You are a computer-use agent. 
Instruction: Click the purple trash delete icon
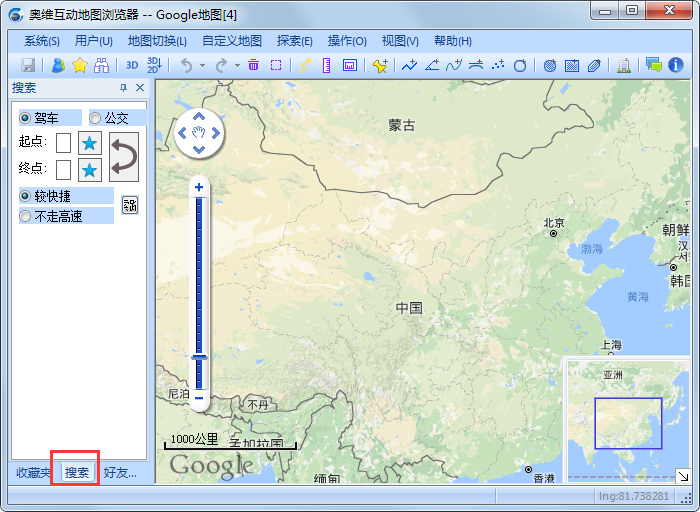(x=254, y=65)
